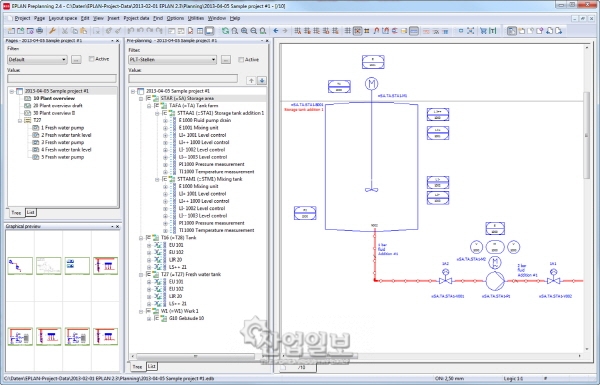Select the /10 page tab below the drawing
The width and height of the screenshot is (600, 385).
(302, 367)
